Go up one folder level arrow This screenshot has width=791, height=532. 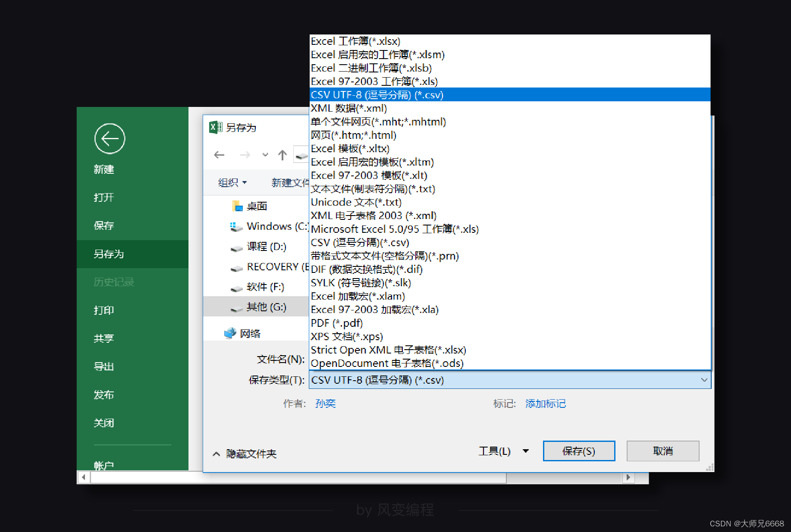(x=282, y=155)
